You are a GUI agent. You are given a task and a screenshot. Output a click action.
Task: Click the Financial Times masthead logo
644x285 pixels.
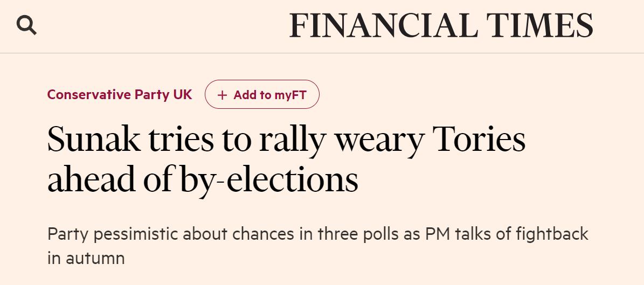(441, 26)
